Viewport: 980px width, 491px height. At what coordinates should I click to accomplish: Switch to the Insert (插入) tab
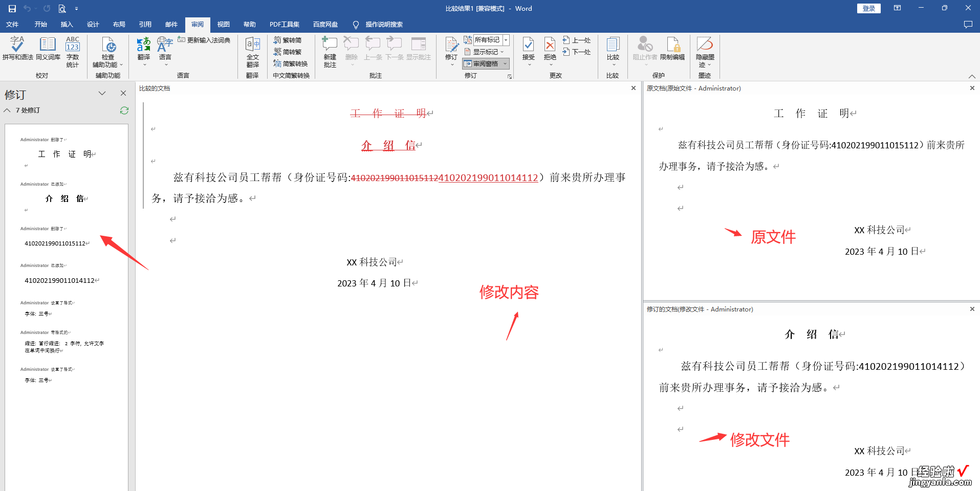[67, 25]
